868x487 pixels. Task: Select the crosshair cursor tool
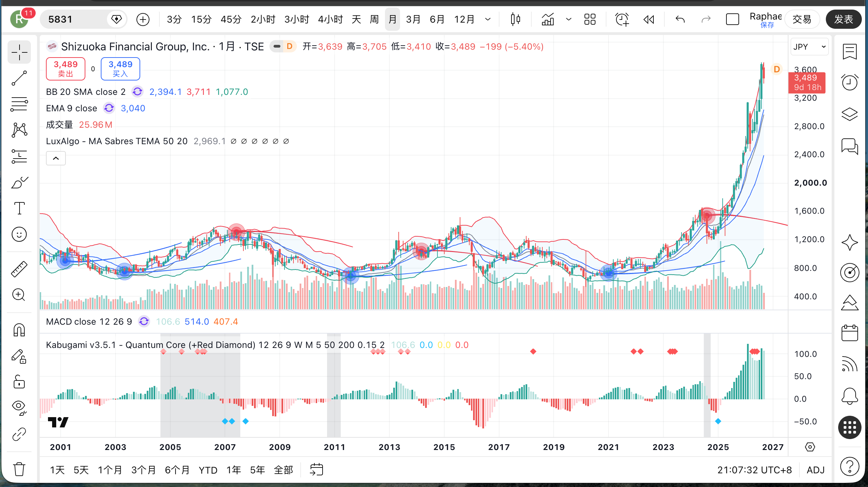tap(19, 52)
